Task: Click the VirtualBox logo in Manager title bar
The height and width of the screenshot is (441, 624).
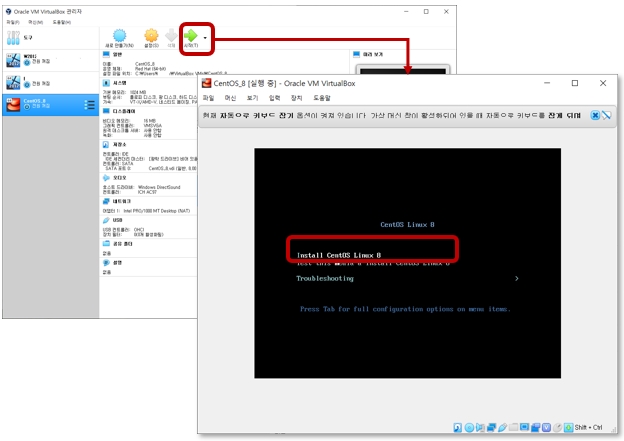Action: point(9,12)
